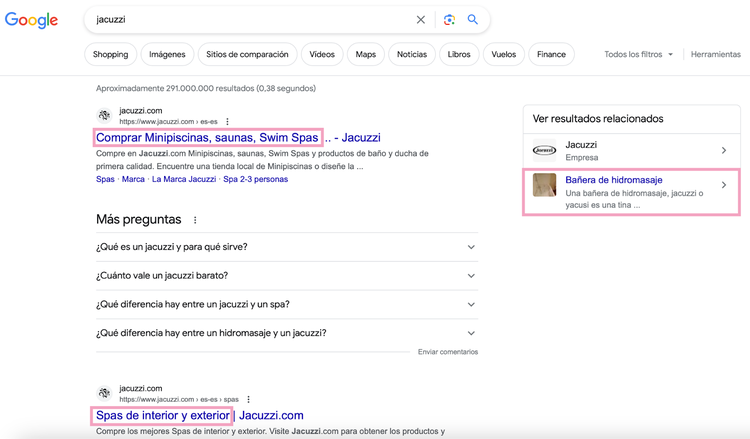
Task: Open the Todos los filtros dropdown
Action: (x=639, y=55)
